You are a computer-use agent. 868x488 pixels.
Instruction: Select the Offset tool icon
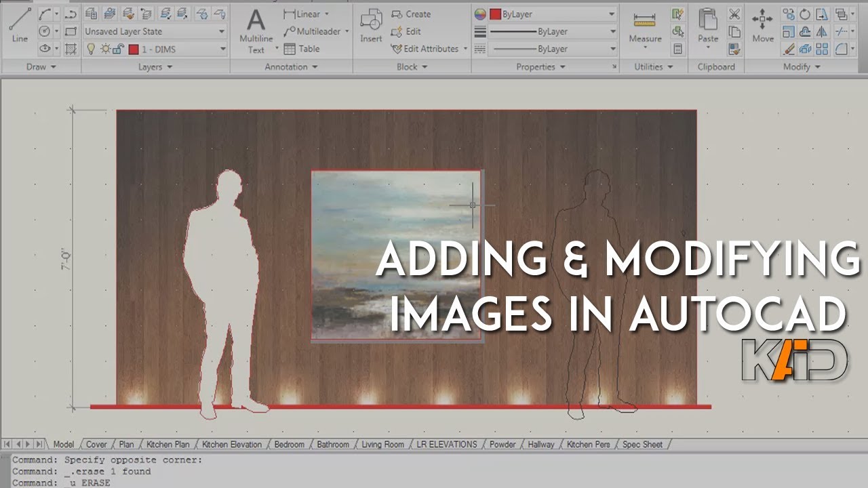(x=805, y=31)
